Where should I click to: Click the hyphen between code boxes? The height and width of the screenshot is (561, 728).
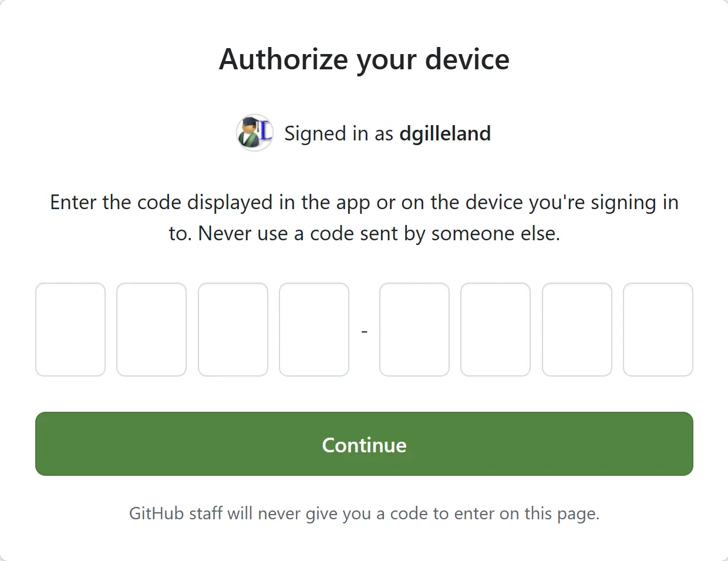pyautogui.click(x=364, y=330)
